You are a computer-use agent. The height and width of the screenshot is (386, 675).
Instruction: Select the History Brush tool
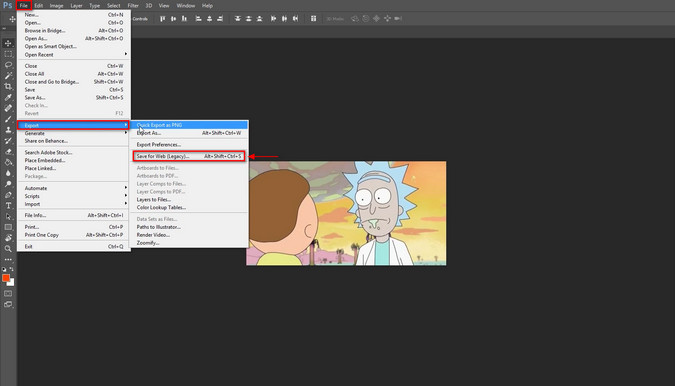tap(8, 141)
